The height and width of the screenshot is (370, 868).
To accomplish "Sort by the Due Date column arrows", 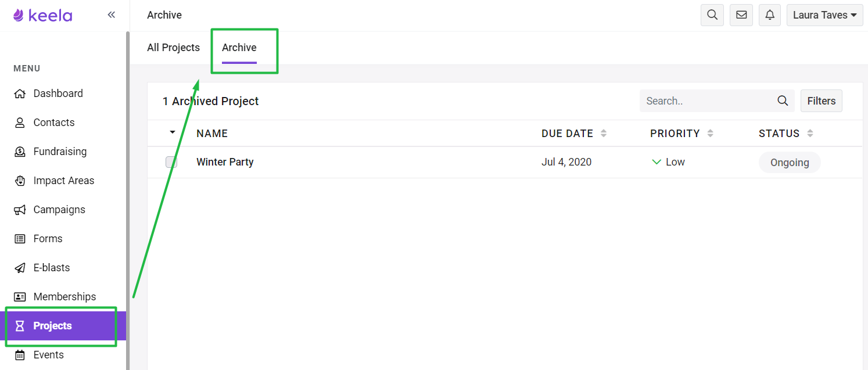I will point(604,134).
